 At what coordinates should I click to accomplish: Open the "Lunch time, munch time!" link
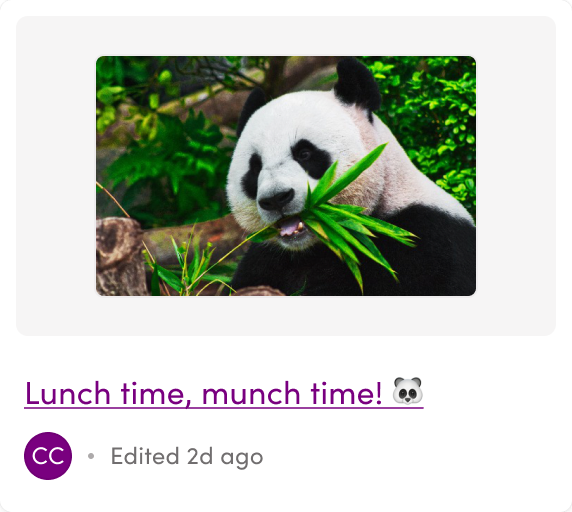click(x=224, y=393)
